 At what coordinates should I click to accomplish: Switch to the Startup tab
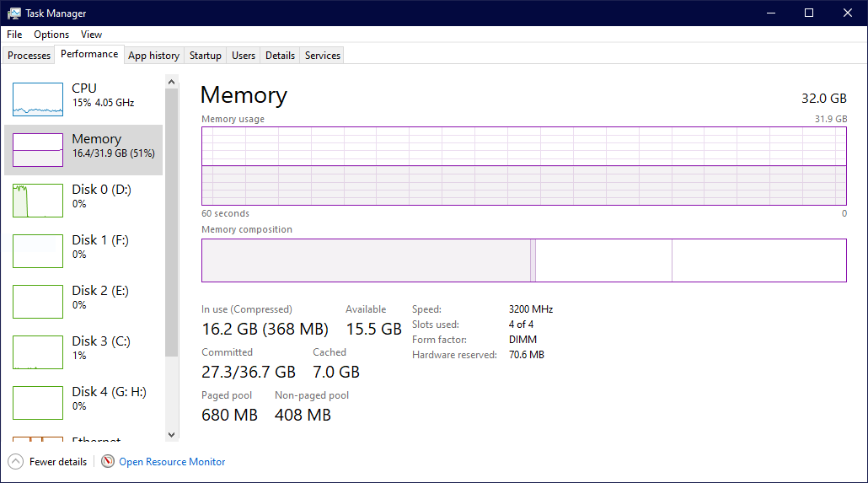click(x=205, y=56)
